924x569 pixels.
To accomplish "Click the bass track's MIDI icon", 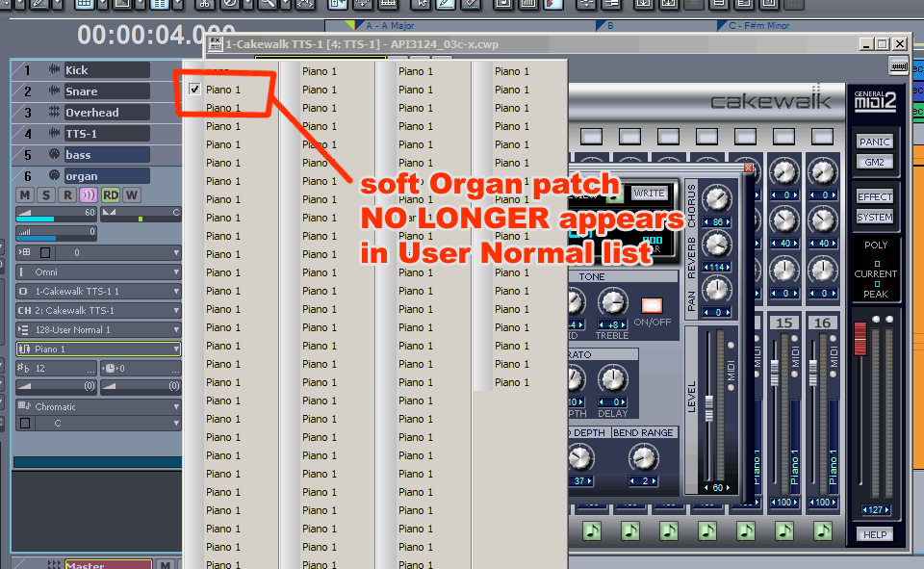I will point(54,155).
